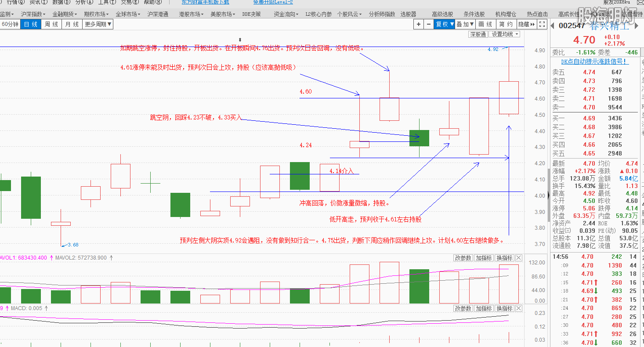This screenshot has height=347, width=644.
Task: Open 沪深港通 toolbar item
Action: [158, 14]
